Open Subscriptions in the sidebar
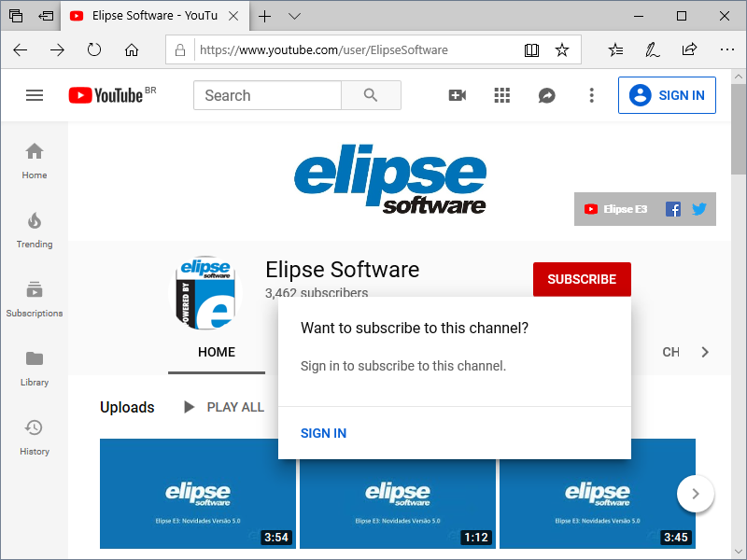 click(x=35, y=299)
